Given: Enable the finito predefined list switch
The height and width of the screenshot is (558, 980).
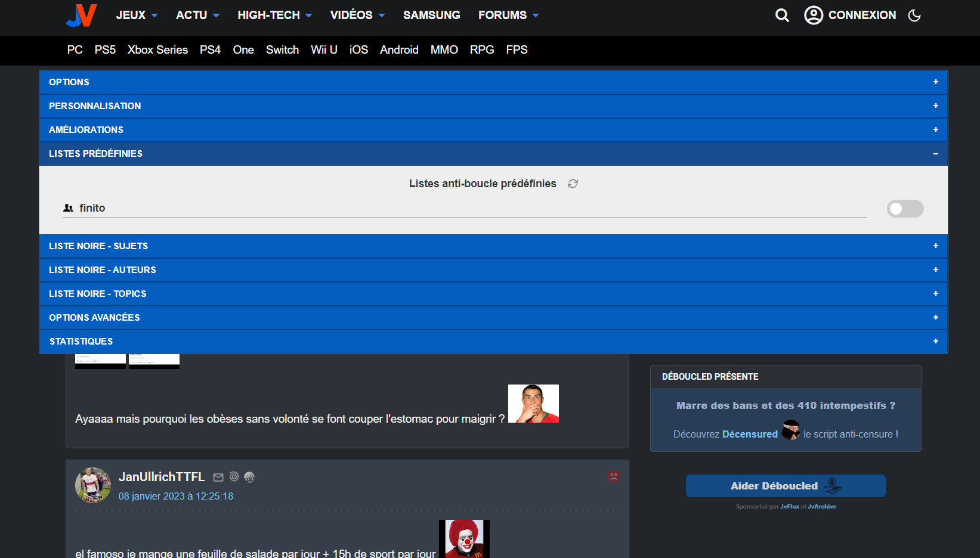Looking at the screenshot, I should pos(905,209).
